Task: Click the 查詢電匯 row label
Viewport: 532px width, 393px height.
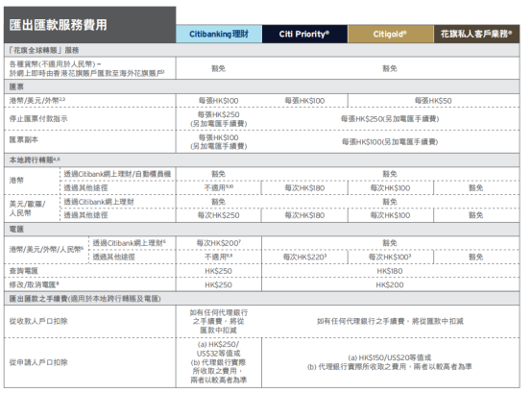Action: (24, 271)
